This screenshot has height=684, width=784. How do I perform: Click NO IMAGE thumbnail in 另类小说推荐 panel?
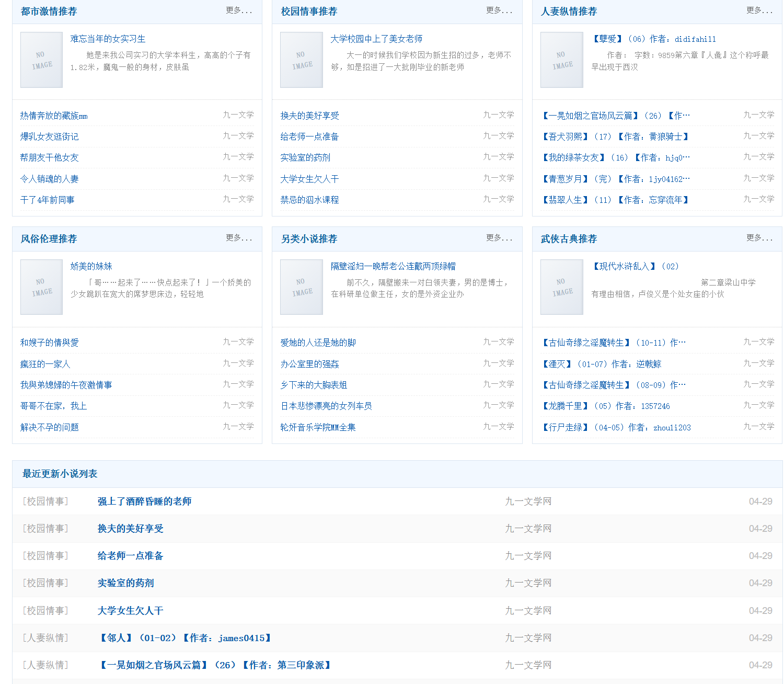(x=302, y=287)
